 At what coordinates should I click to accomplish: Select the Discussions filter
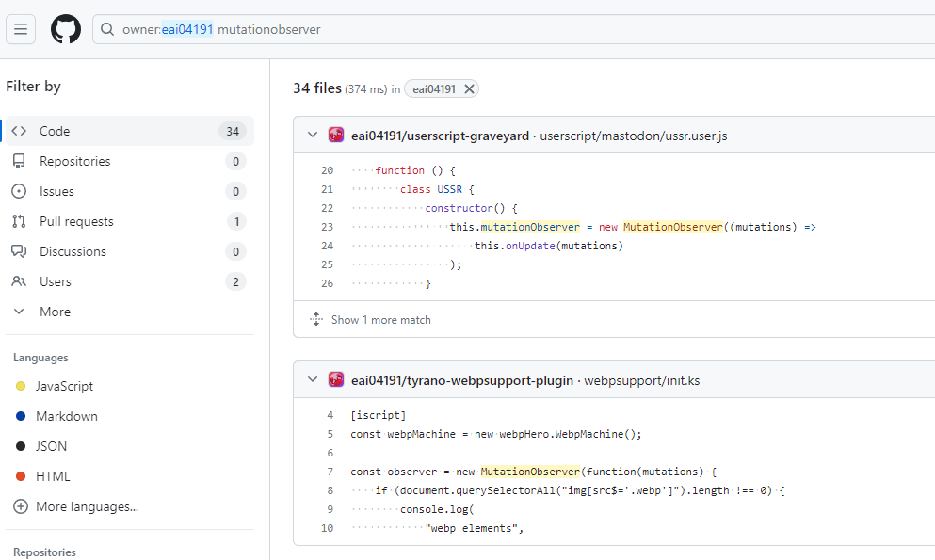pos(130,251)
